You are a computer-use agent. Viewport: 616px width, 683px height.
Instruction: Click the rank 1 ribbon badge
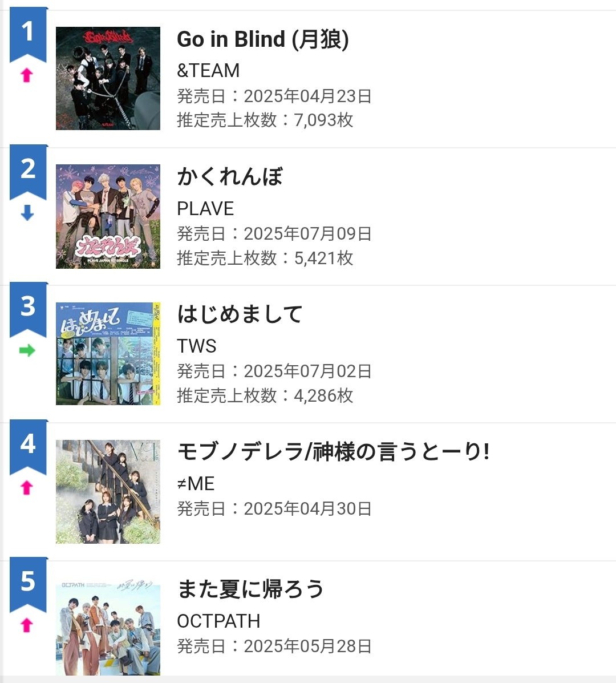29,35
